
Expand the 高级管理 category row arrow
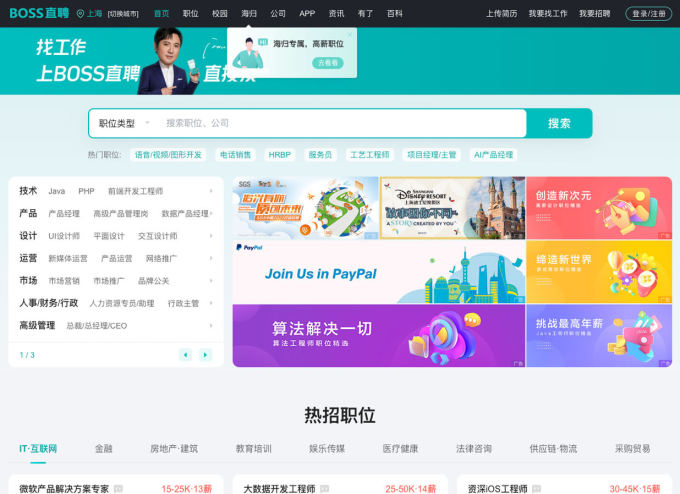211,326
